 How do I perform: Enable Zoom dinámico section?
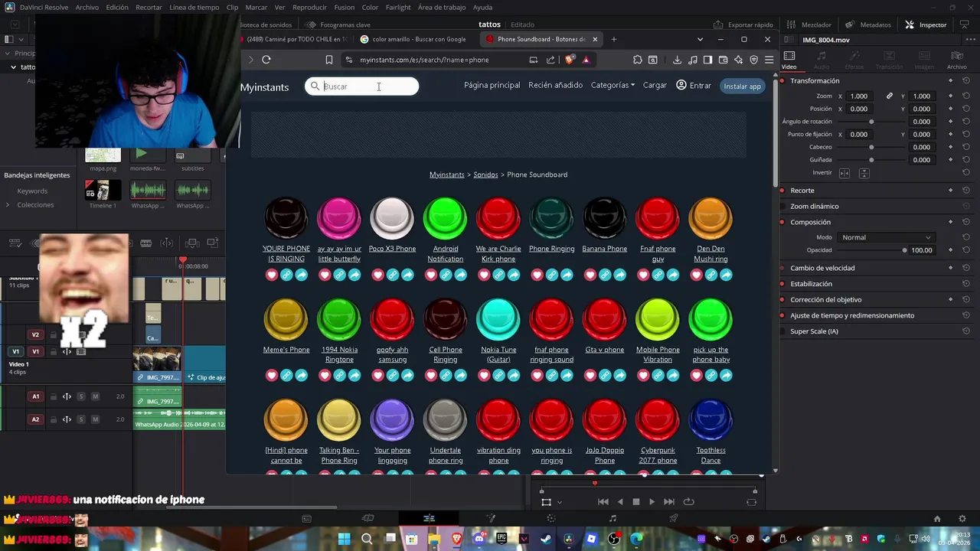point(782,207)
